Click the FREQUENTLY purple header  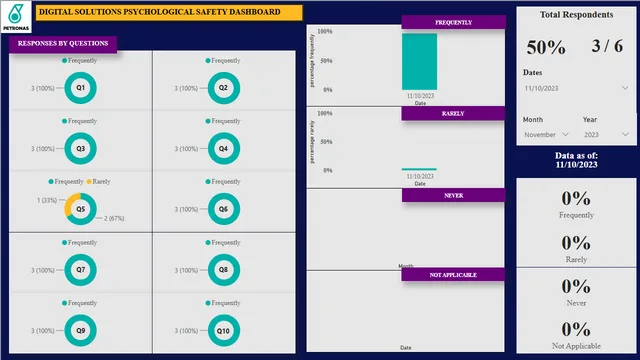point(453,22)
